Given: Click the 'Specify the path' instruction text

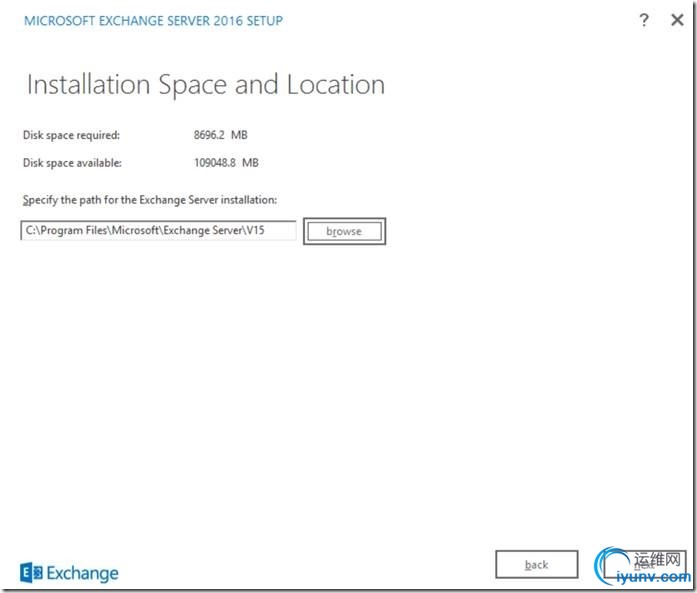Looking at the screenshot, I should pyautogui.click(x=150, y=200).
